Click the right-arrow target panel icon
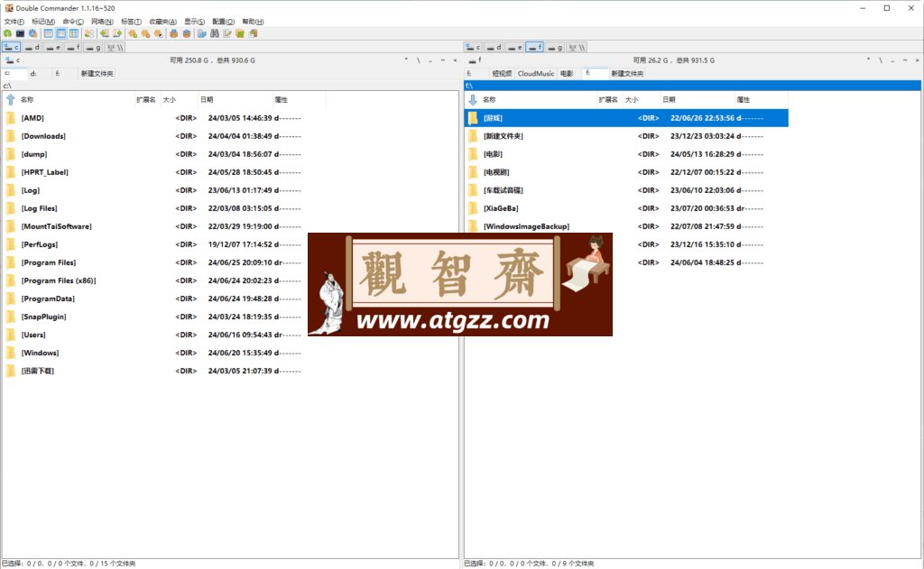Image resolution: width=924 pixels, height=569 pixels. pos(117,33)
